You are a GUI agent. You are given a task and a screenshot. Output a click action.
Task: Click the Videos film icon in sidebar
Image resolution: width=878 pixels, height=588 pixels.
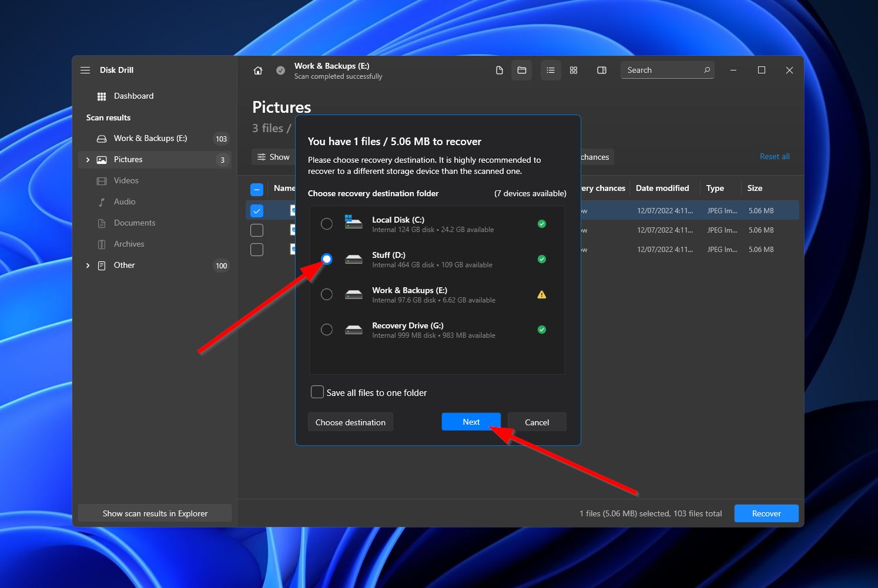tap(102, 181)
